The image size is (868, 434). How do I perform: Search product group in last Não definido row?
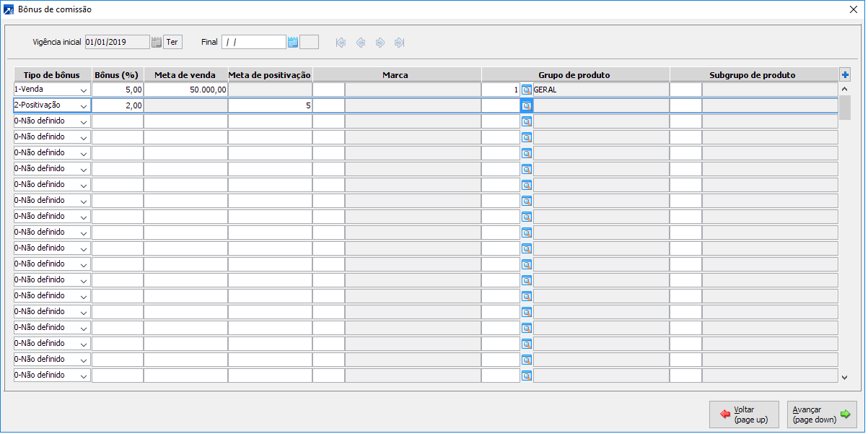coord(527,376)
